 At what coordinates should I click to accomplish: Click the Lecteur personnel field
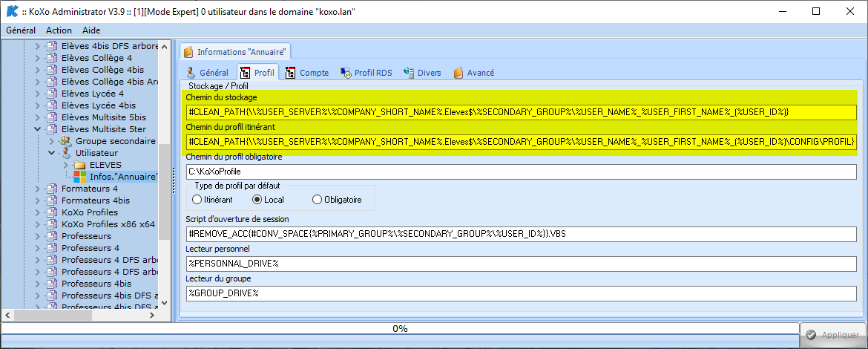pyautogui.click(x=522, y=264)
